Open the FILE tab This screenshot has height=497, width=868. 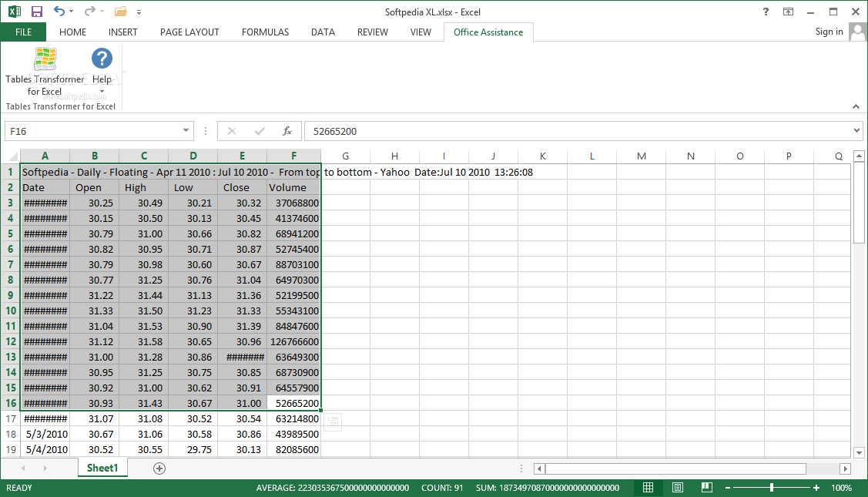click(23, 32)
